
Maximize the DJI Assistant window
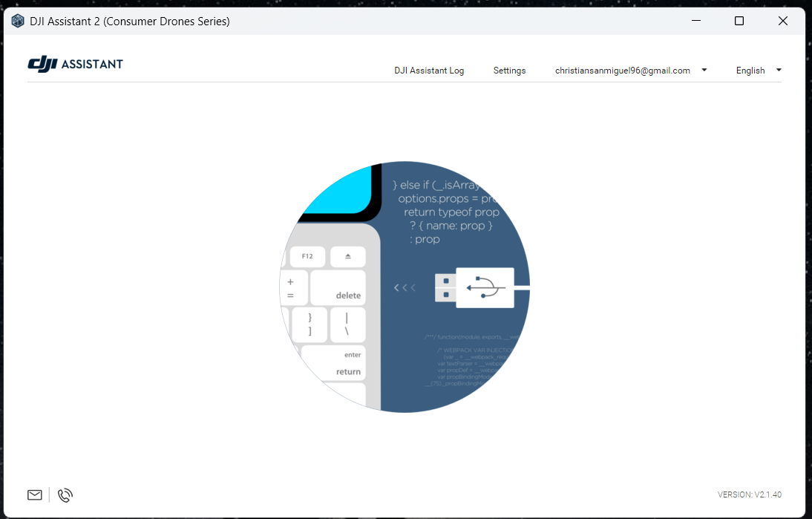(x=739, y=21)
